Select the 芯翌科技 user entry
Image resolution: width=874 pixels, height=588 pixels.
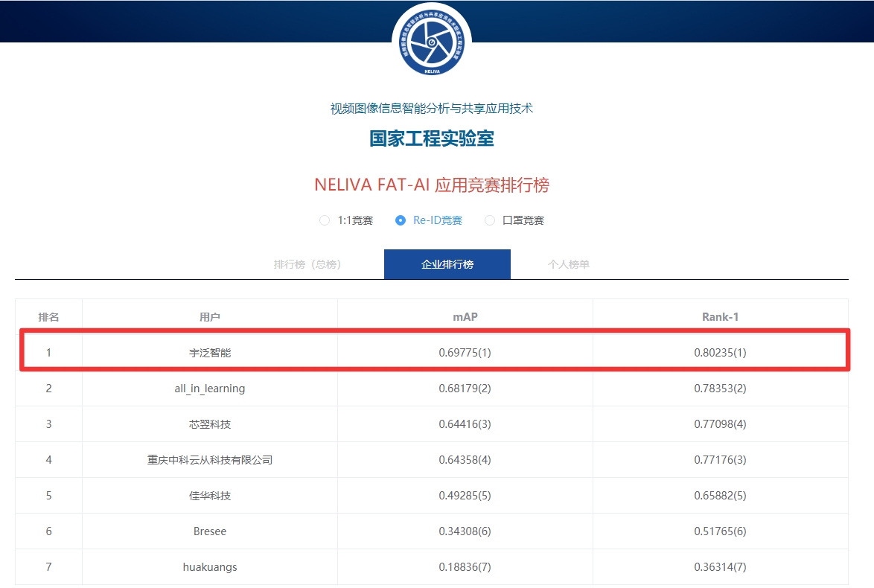click(x=210, y=424)
